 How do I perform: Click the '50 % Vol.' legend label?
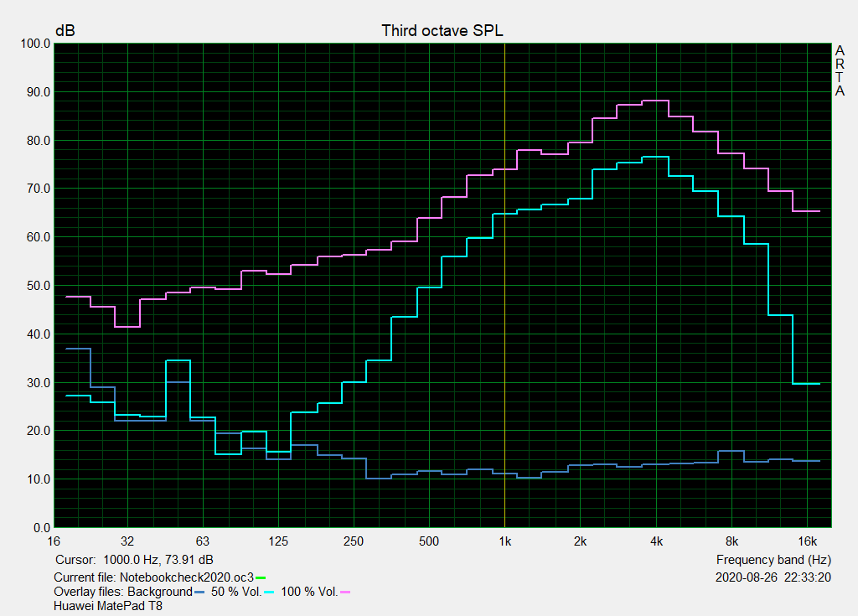click(x=235, y=592)
